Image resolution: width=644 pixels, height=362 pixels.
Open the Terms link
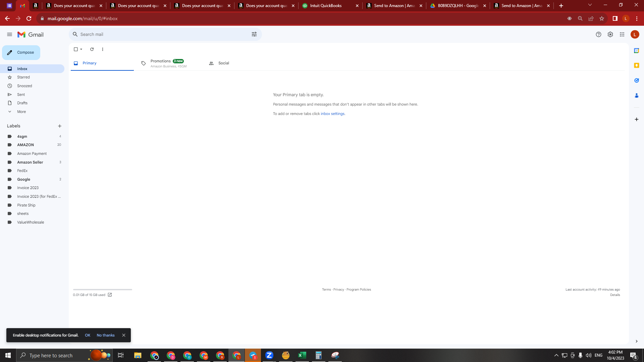click(x=326, y=290)
